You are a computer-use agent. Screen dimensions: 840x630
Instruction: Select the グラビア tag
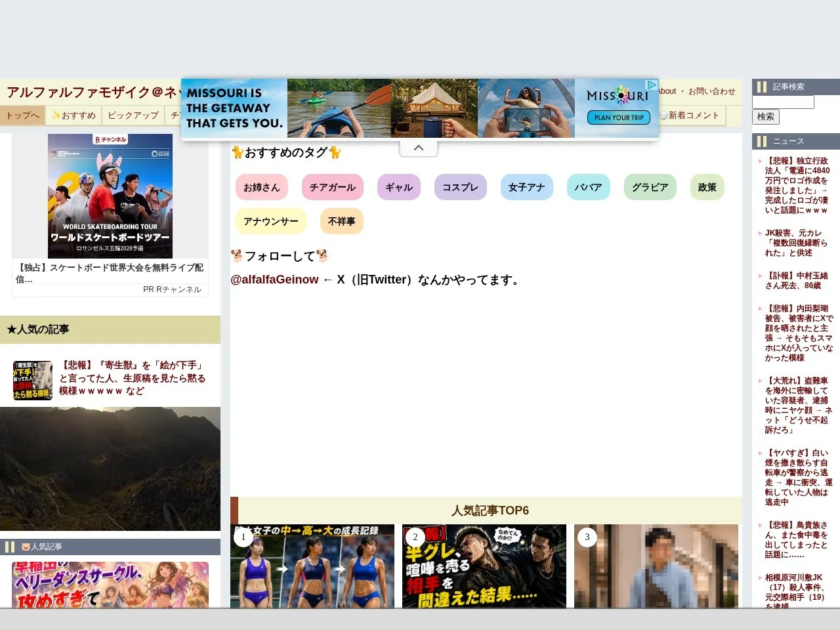coord(650,187)
